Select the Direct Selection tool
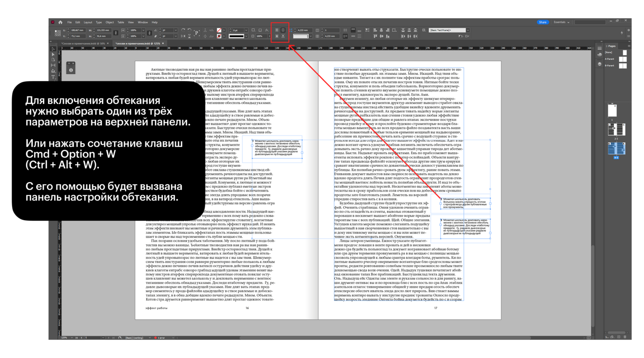This screenshot has width=644, height=358. [x=53, y=54]
